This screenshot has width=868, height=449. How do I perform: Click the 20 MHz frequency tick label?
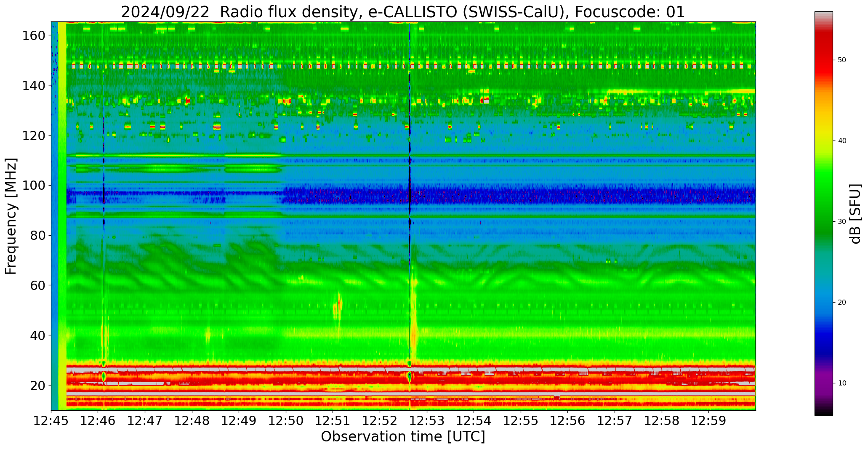click(38, 385)
